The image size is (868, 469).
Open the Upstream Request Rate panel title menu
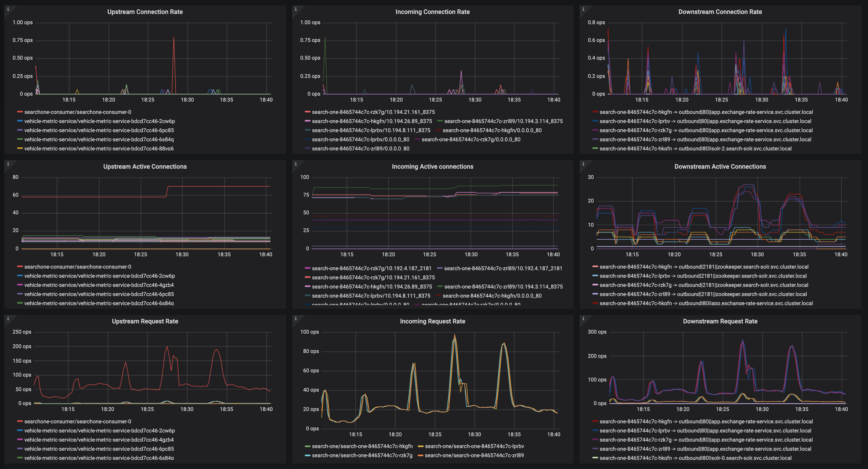tap(145, 321)
